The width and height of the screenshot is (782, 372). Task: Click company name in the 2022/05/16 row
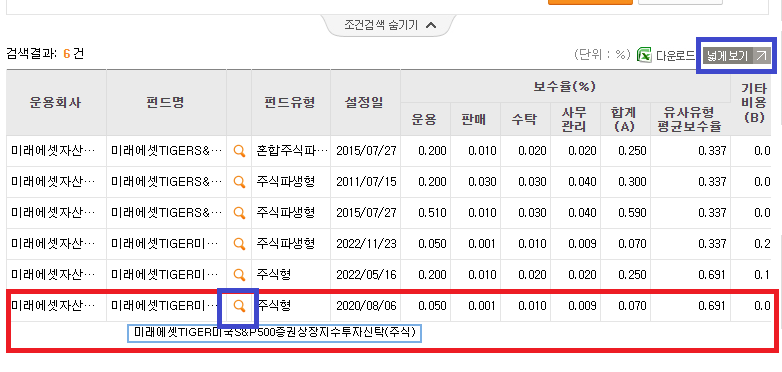pos(53,274)
